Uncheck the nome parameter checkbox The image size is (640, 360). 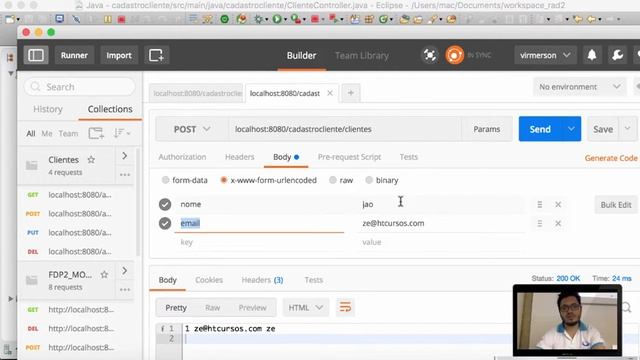(165, 204)
